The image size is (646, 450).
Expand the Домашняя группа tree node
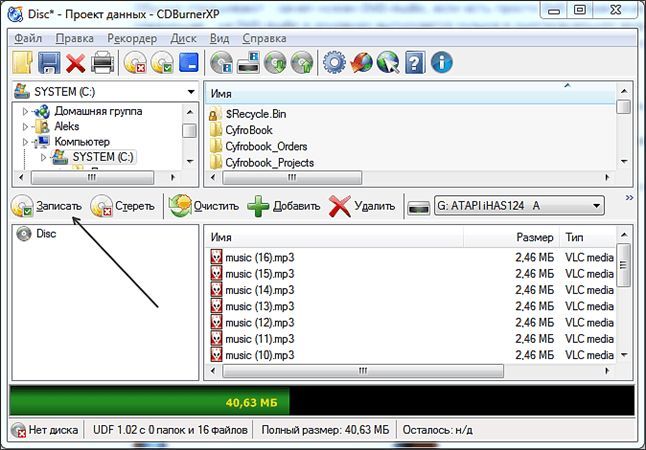click(25, 111)
